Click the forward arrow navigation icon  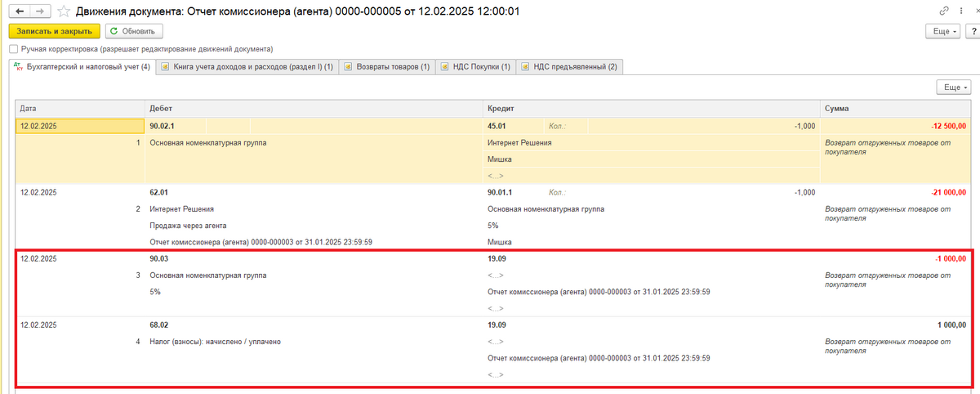(x=40, y=11)
